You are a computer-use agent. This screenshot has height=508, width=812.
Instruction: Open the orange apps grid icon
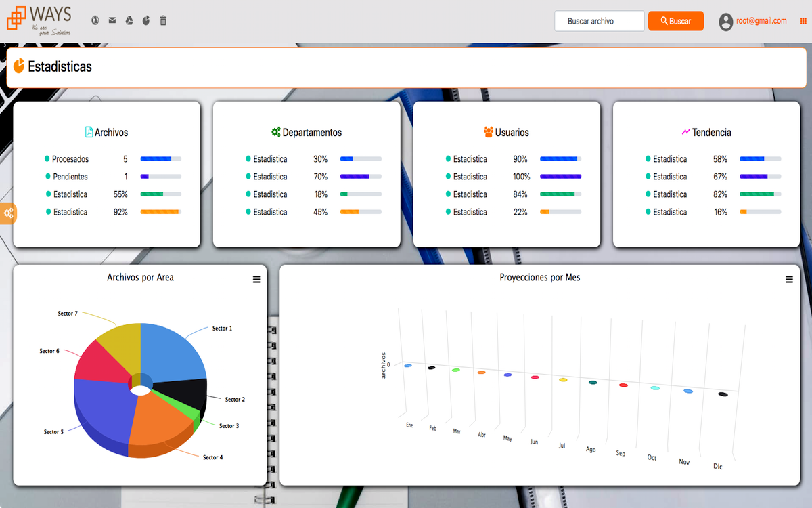803,22
